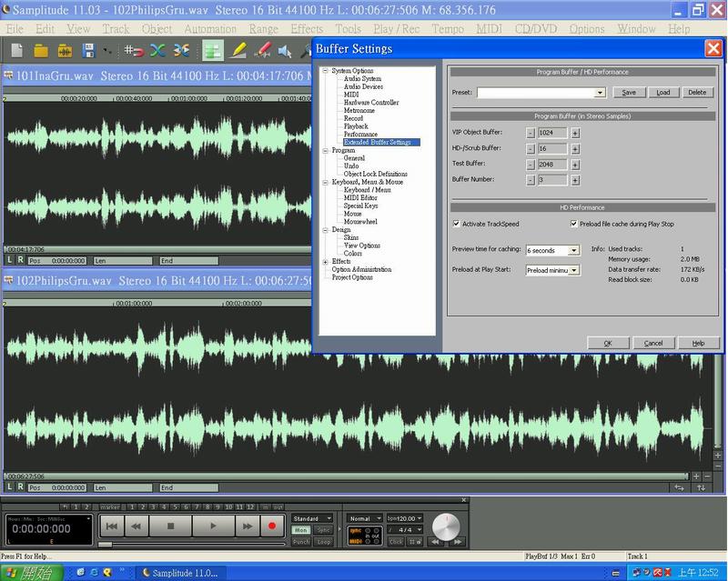
Task: Click the scrub wheel left arrow button
Action: (435, 542)
